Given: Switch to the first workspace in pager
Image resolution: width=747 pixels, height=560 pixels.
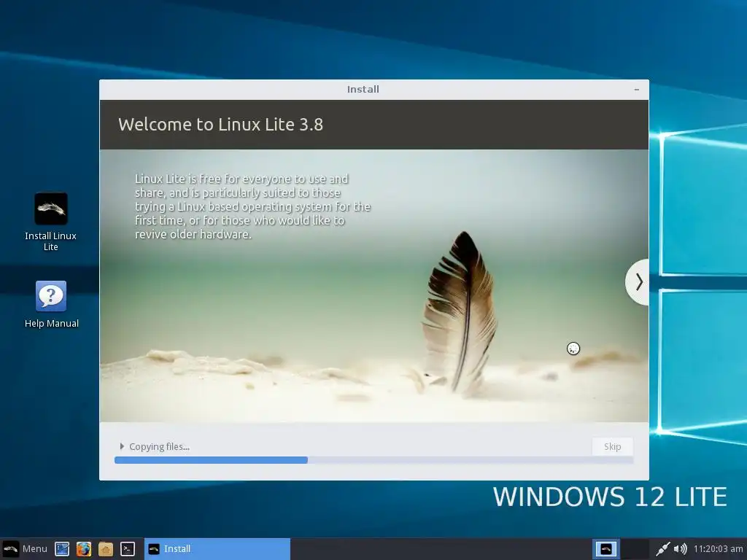Looking at the screenshot, I should point(606,549).
